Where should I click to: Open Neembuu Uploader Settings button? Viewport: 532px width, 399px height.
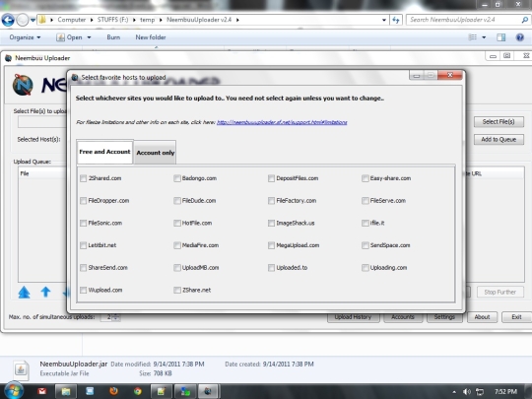[444, 317]
